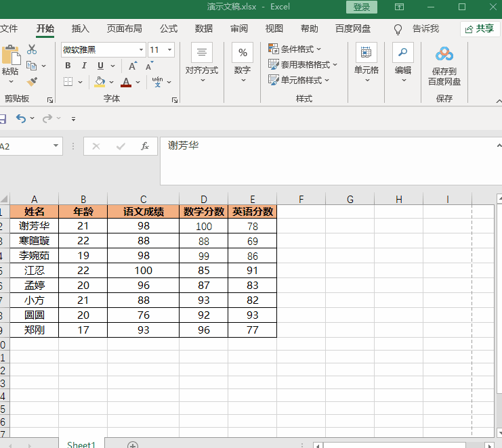Select the Format Painter brush
Screen dimensions: 502x448
(32, 82)
